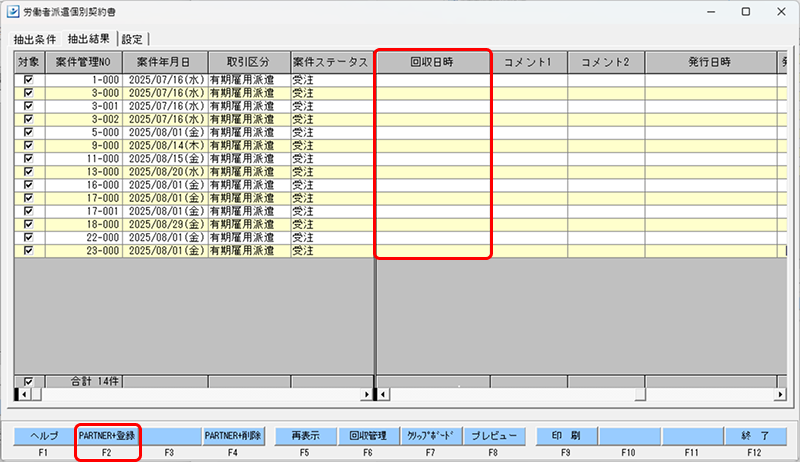Click the 回収日時 column header
Image resolution: width=800 pixels, height=462 pixels.
433,62
